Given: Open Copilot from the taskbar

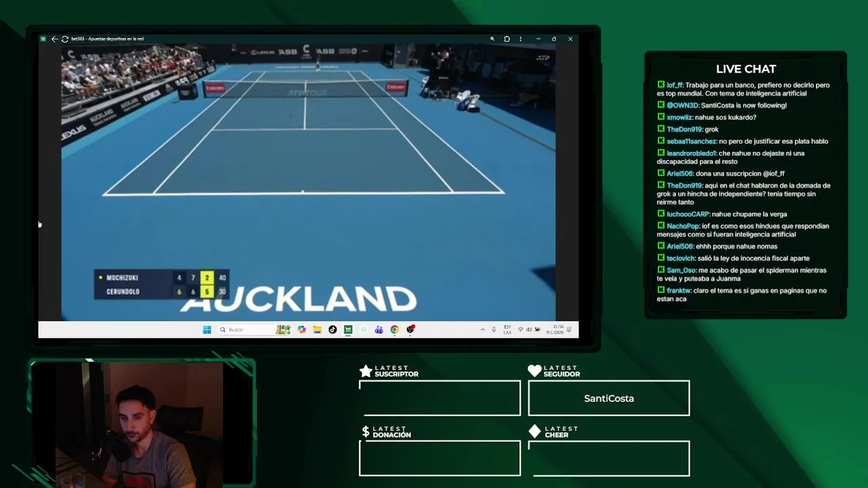Looking at the screenshot, I should (302, 329).
